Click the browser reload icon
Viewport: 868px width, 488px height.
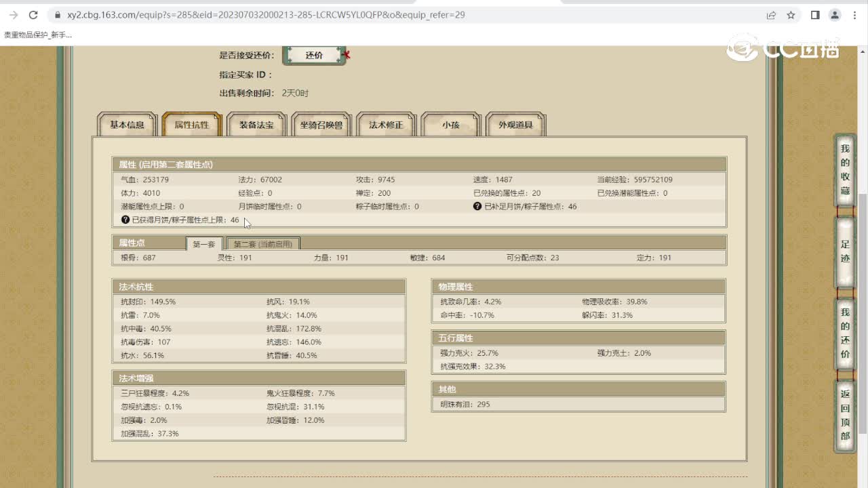pos(33,15)
